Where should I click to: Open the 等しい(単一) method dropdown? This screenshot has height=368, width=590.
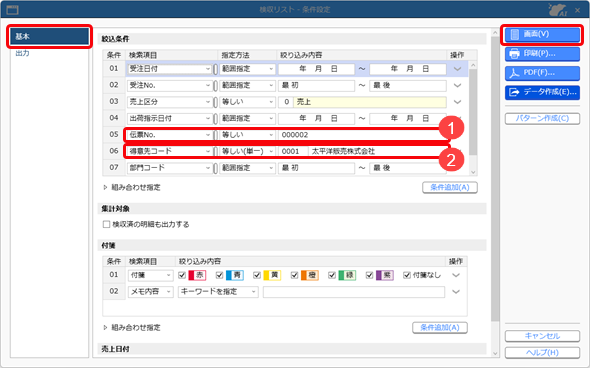(247, 151)
